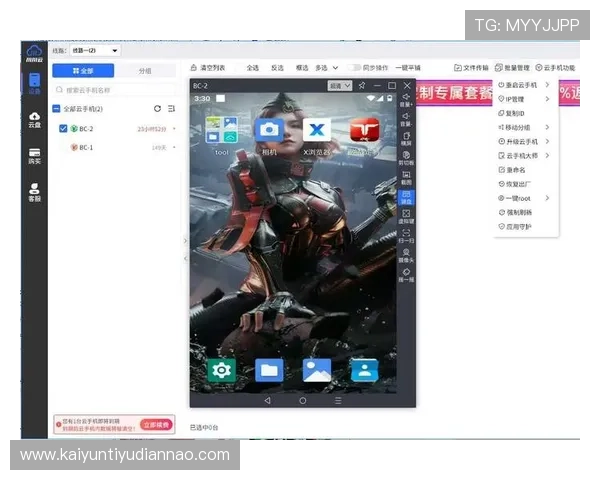Viewport: 600px width, 480px height.
Task: Click 清空列表 to clear the list
Action: coord(208,68)
